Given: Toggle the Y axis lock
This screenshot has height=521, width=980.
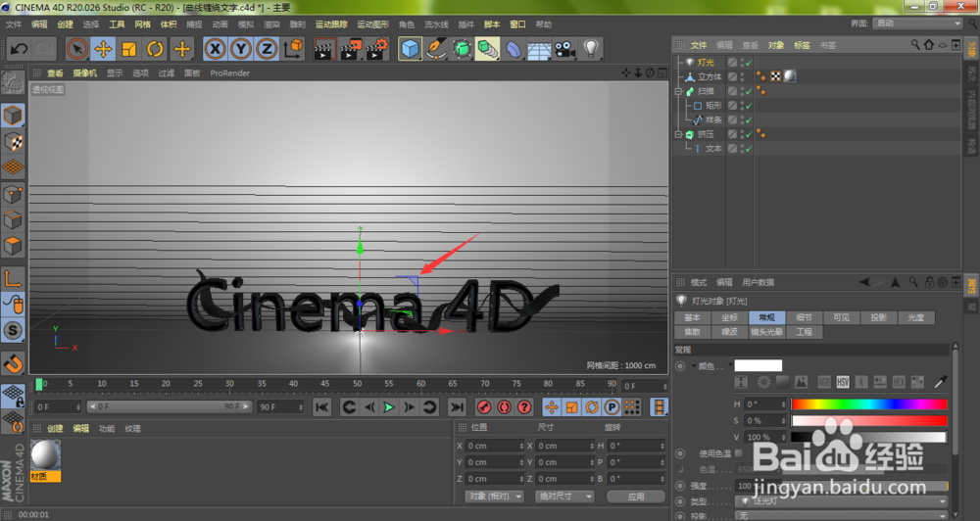Looking at the screenshot, I should (x=241, y=49).
